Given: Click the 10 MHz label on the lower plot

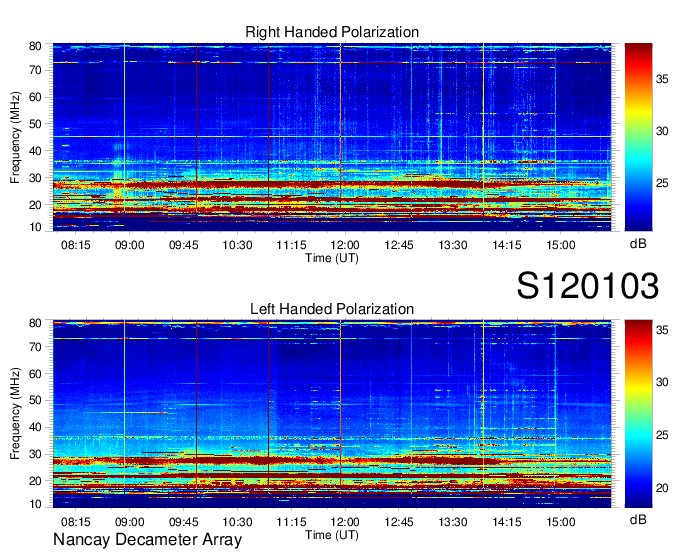Looking at the screenshot, I should tap(35, 504).
